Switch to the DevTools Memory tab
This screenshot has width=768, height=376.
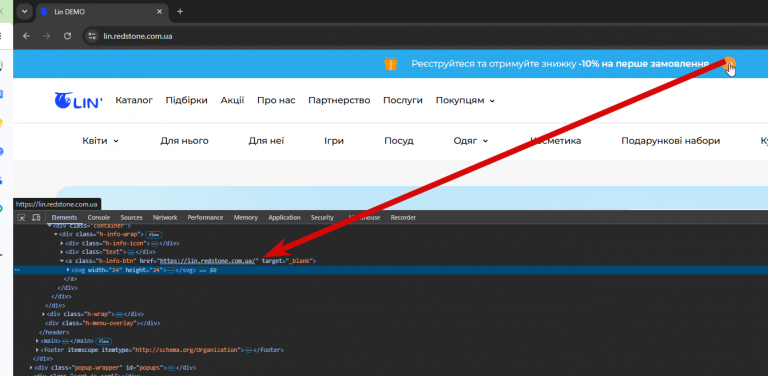pos(245,217)
